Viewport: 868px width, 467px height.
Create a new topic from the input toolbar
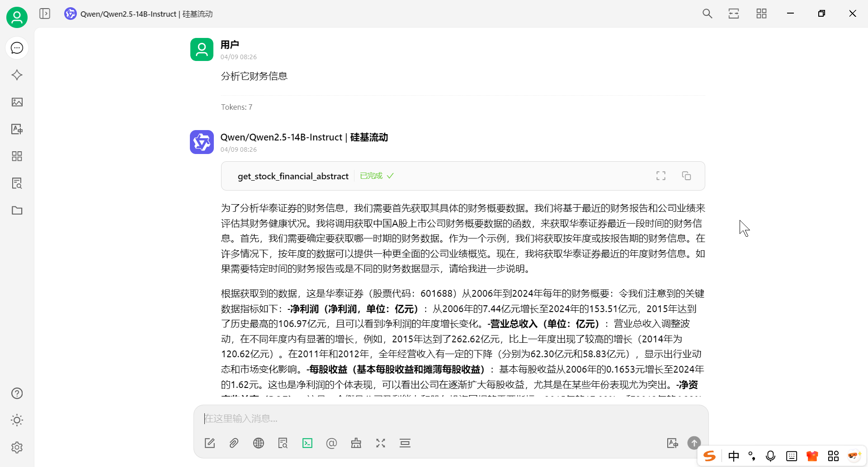[210, 443]
